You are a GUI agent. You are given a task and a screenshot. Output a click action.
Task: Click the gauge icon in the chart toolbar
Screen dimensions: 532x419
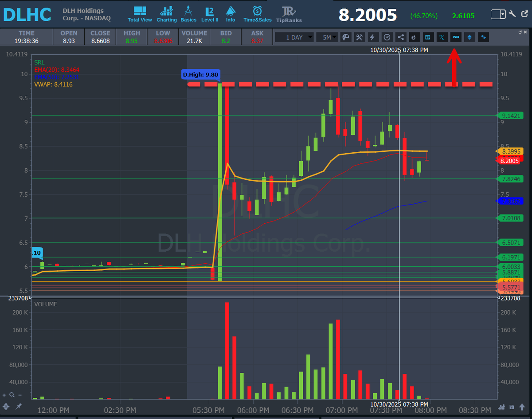pyautogui.click(x=387, y=37)
